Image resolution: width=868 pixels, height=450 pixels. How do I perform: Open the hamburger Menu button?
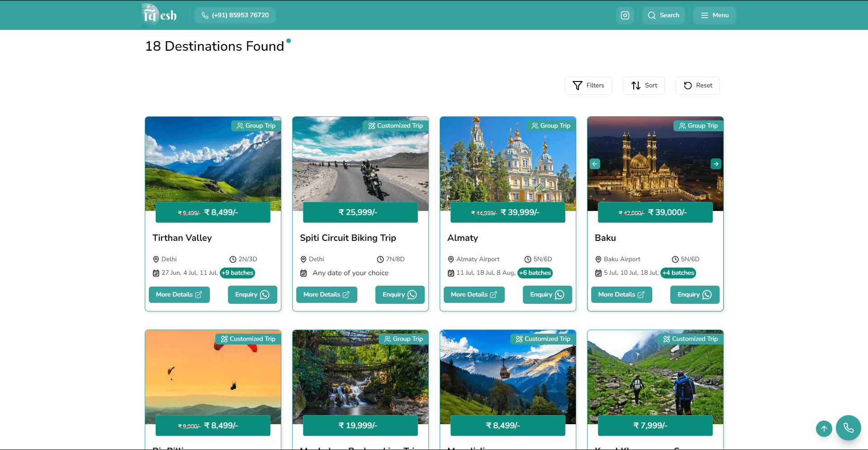715,15
